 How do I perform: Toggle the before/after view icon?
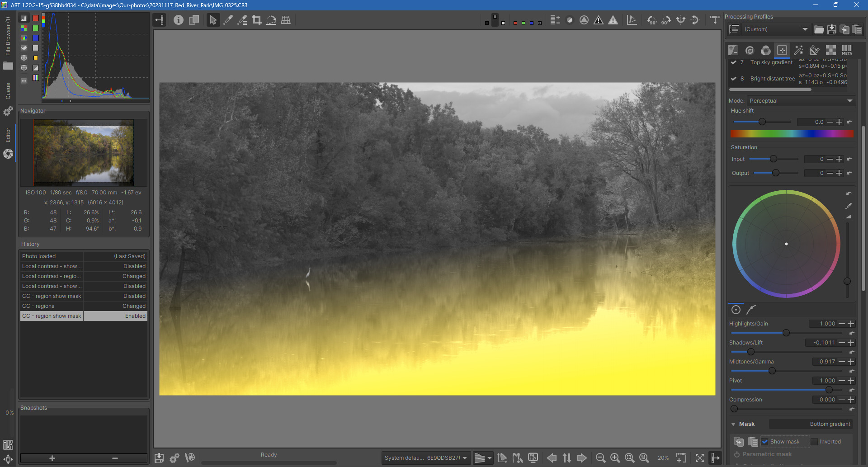194,20
